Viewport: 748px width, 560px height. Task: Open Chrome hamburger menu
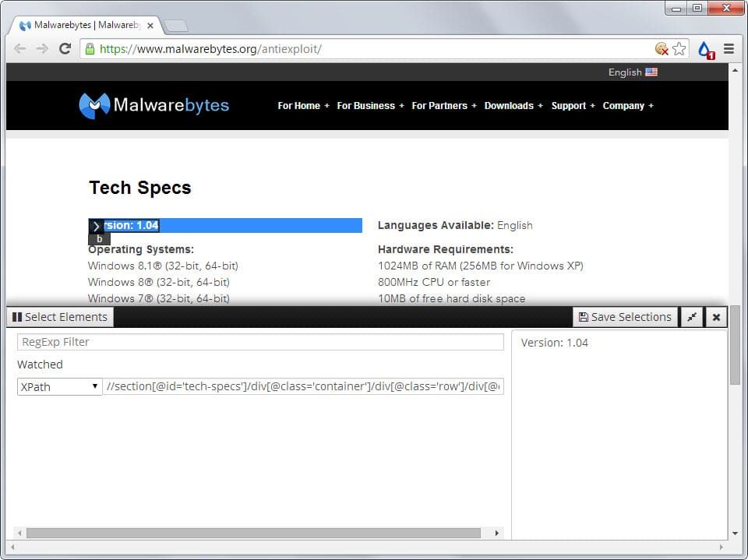729,49
